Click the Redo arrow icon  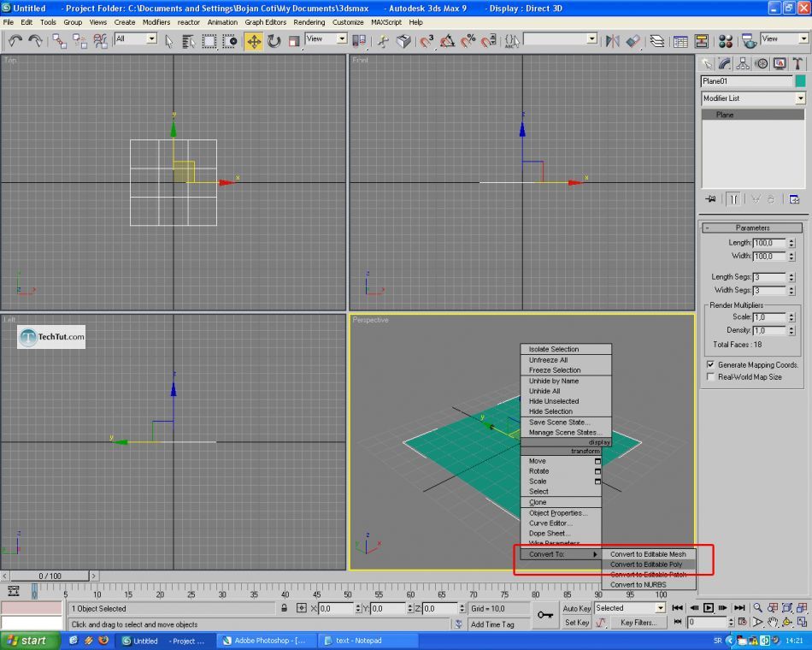35,41
